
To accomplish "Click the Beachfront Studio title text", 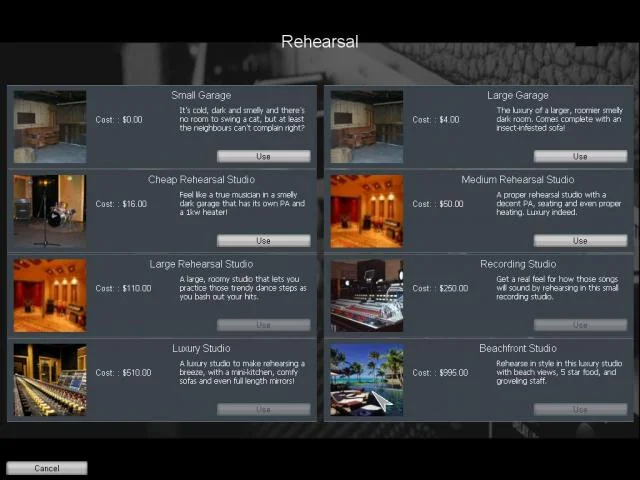I will pyautogui.click(x=517, y=348).
